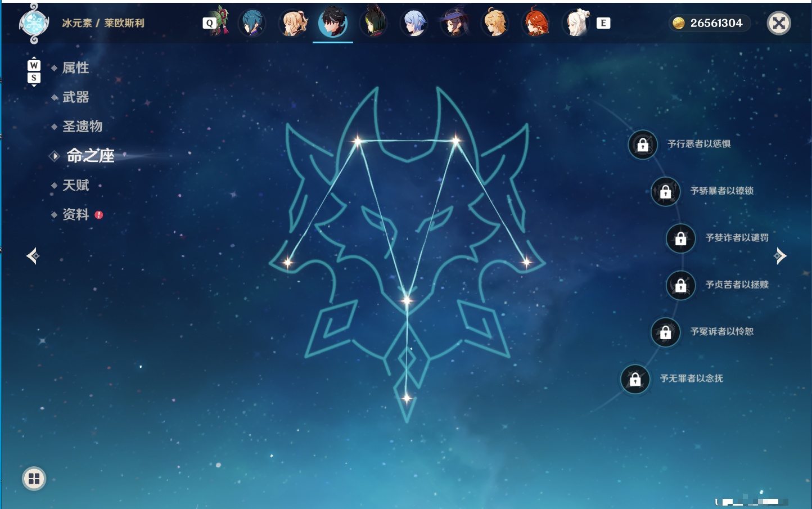
Task: Close the character screen with X
Action: click(779, 23)
